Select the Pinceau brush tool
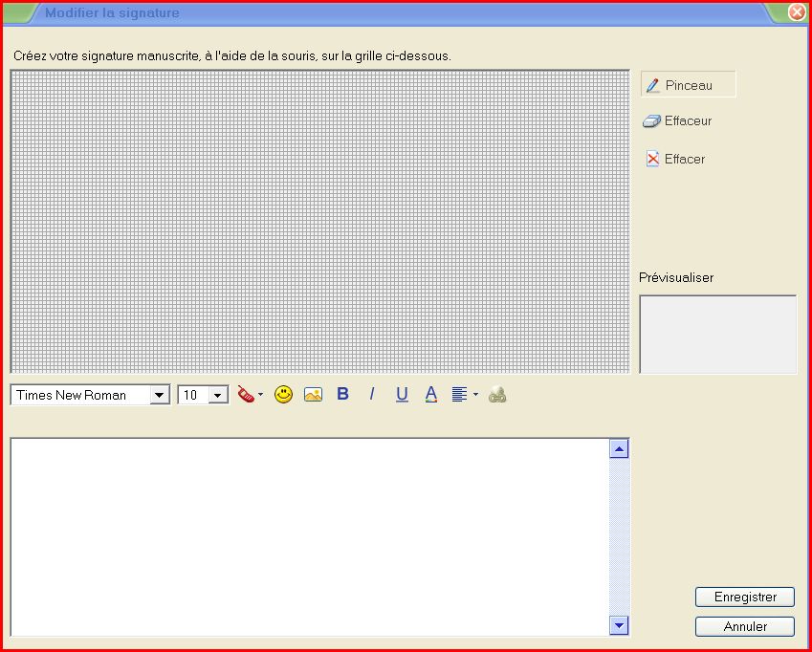 click(688, 85)
